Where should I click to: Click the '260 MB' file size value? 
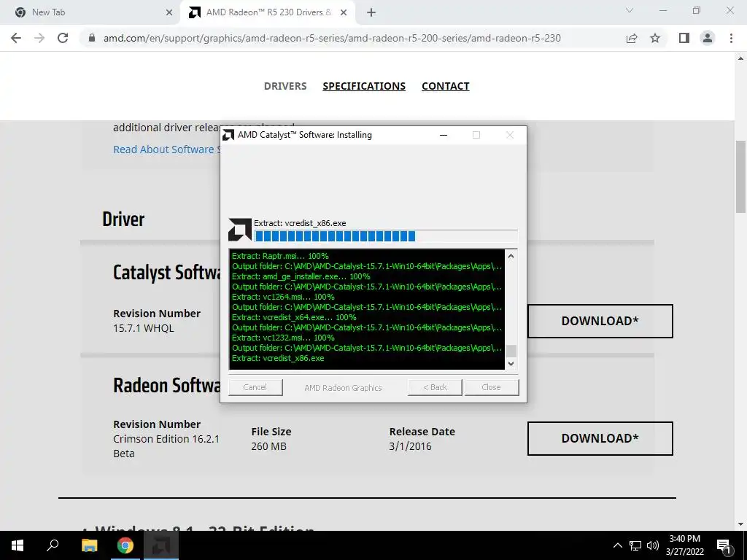point(268,446)
